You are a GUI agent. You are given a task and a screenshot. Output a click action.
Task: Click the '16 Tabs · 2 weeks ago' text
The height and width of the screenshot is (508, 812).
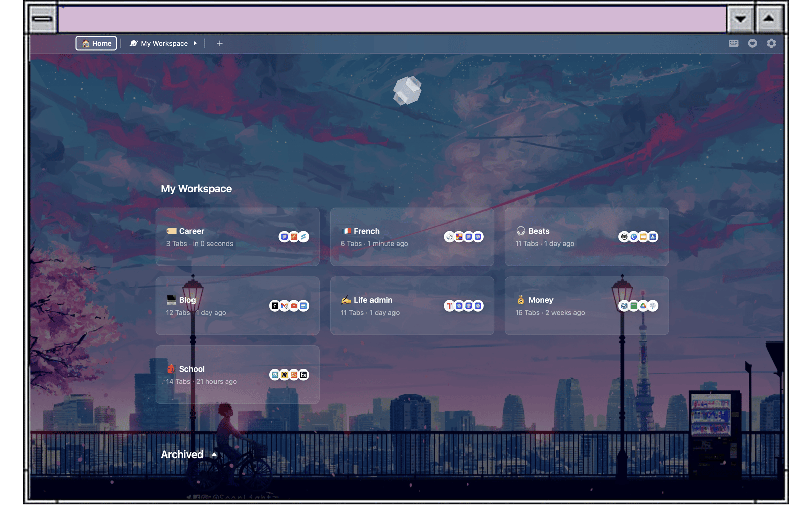(550, 313)
